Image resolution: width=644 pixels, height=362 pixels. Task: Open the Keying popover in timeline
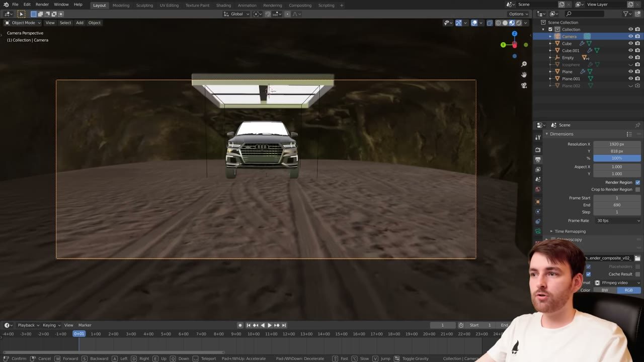[x=51, y=325]
